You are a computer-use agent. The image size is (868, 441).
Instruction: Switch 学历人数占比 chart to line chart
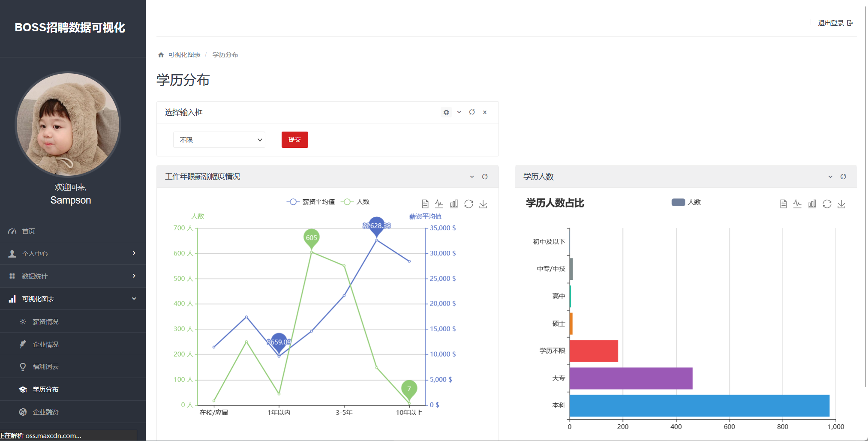point(797,204)
